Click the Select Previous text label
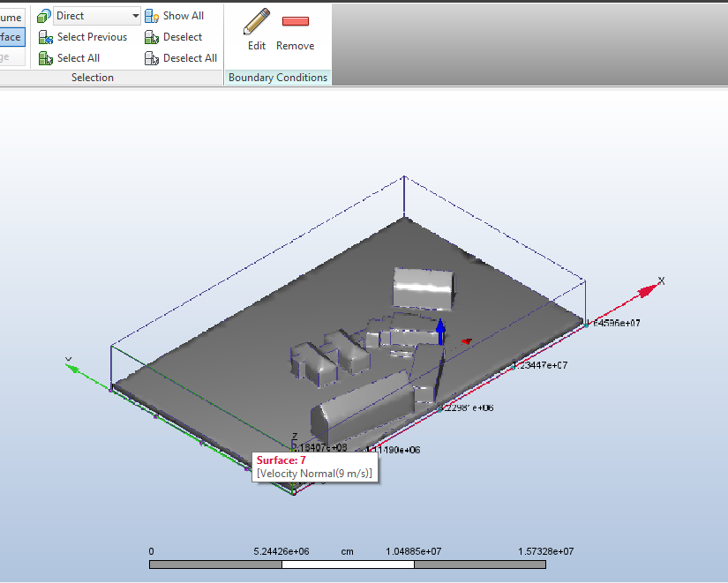This screenshot has width=728, height=583. 92,37
